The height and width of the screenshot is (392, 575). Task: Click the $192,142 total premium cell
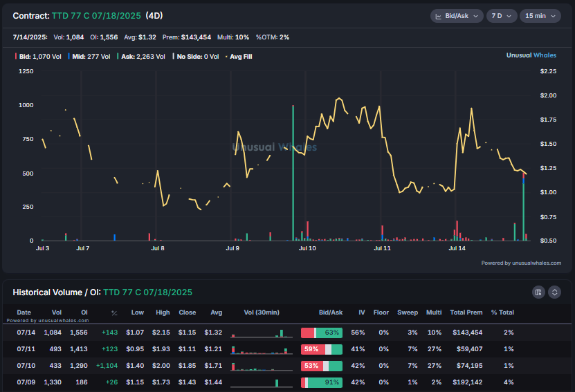pos(467,382)
